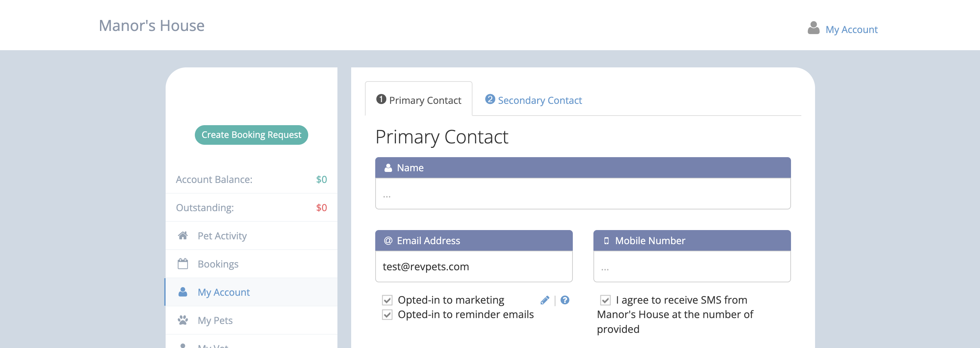Click the user icon in the top header

click(813, 28)
